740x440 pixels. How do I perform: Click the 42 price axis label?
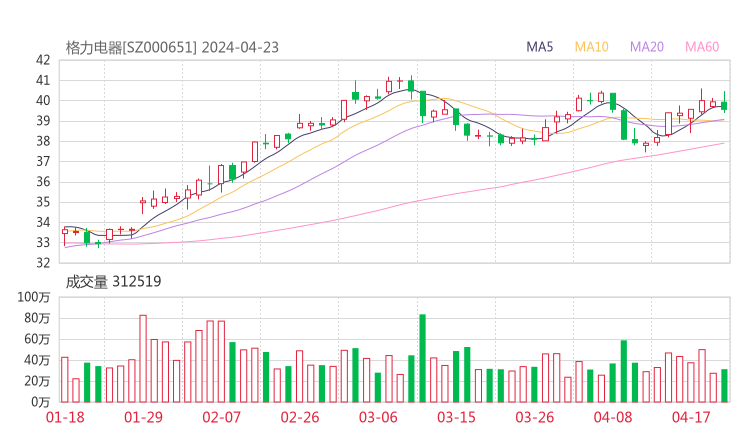(43, 60)
